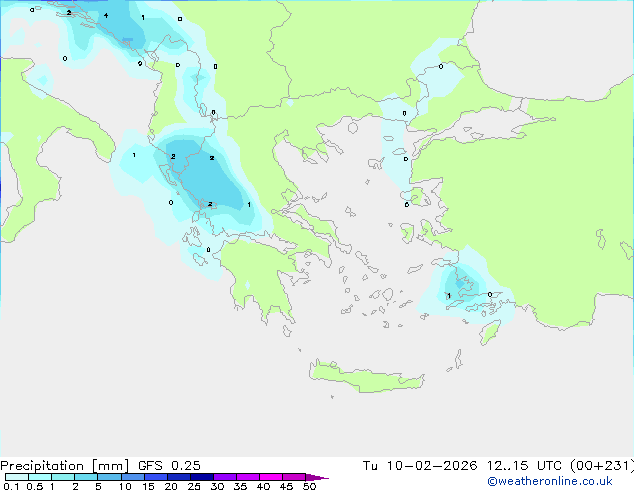634x490 pixels.
Task: Click the 'GFS 0.25' model label
Action: pyautogui.click(x=169, y=466)
